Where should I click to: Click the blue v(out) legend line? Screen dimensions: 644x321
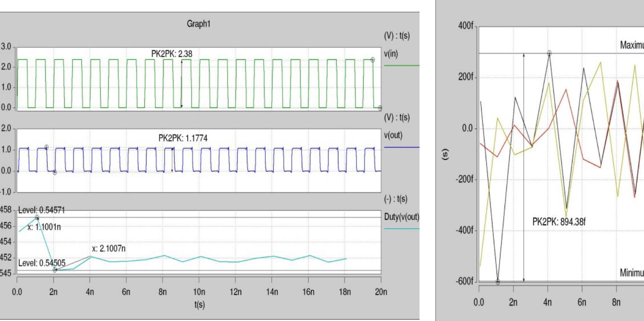401,147
